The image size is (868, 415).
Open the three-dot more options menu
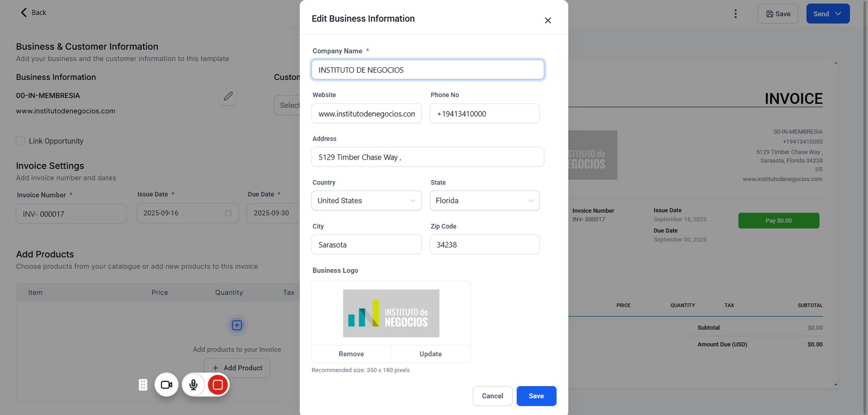(736, 14)
